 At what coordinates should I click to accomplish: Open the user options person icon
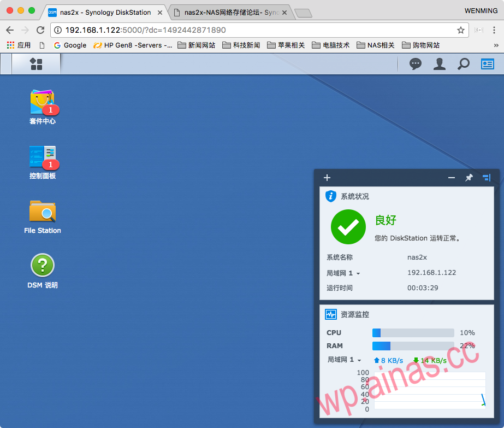(440, 64)
